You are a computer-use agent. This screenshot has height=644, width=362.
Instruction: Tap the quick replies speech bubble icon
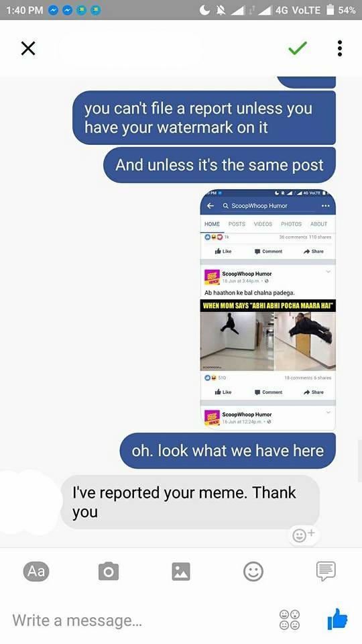pos(326,571)
